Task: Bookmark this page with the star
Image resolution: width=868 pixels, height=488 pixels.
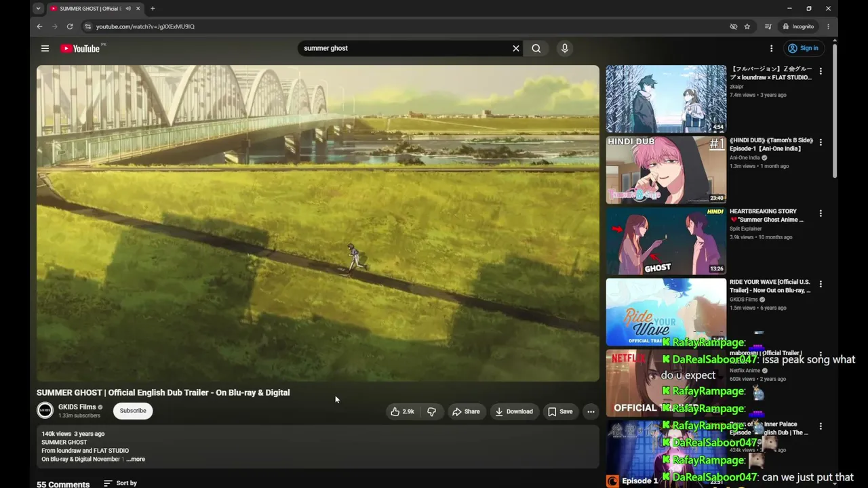Action: coord(747,26)
